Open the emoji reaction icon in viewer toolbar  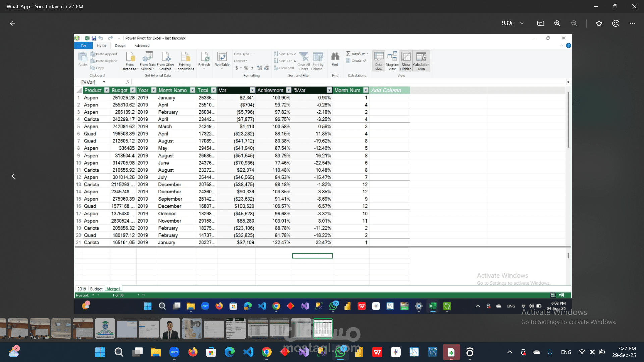coord(616,23)
